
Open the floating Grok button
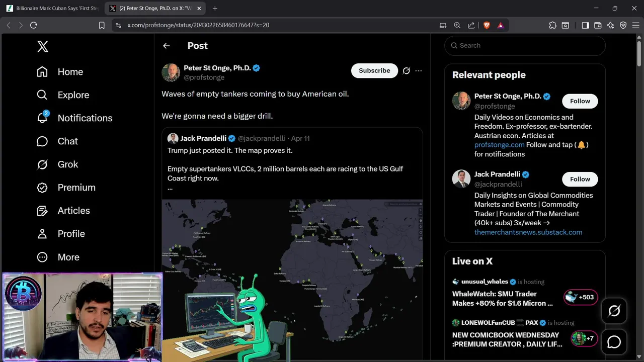[614, 311]
